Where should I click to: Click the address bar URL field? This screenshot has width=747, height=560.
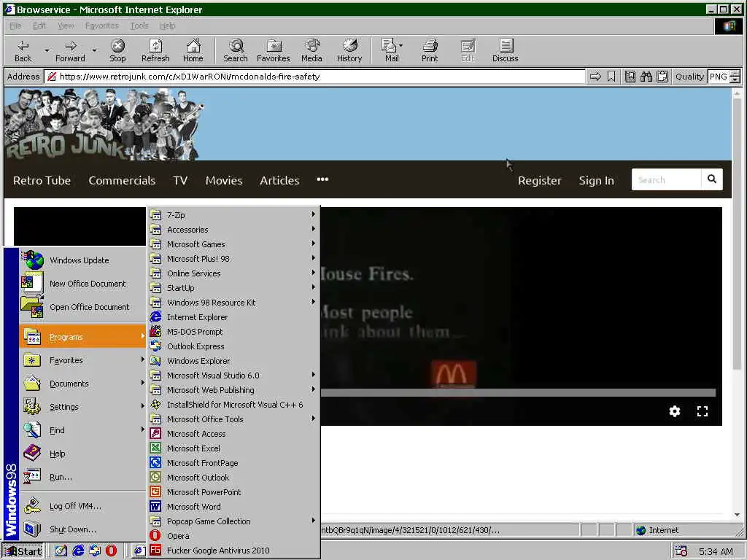pos(314,77)
